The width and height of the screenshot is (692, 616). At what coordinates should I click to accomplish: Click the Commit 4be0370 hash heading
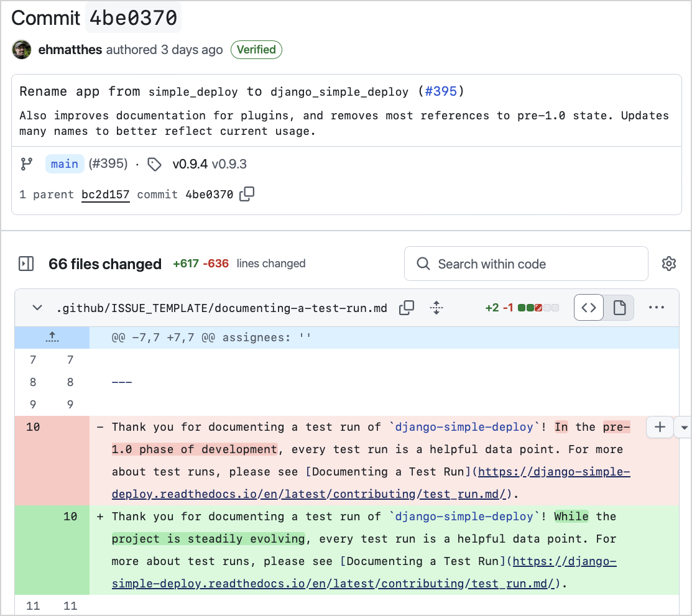133,18
